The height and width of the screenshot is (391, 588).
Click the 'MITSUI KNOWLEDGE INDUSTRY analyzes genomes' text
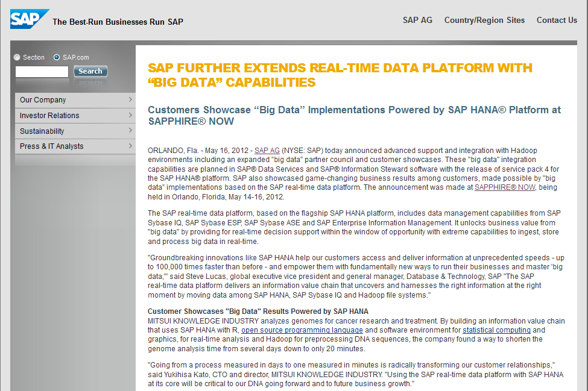tap(239, 321)
